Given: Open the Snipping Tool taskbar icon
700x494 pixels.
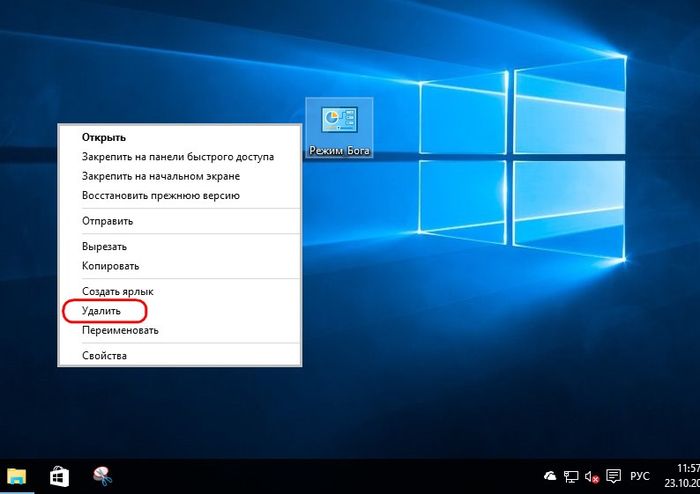Looking at the screenshot, I should [101, 475].
